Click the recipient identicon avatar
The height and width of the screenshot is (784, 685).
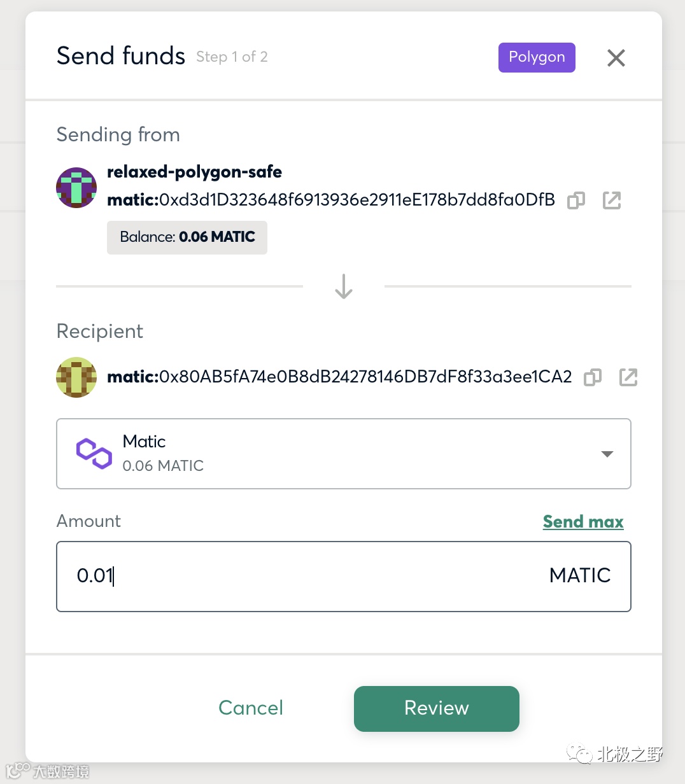coord(76,377)
